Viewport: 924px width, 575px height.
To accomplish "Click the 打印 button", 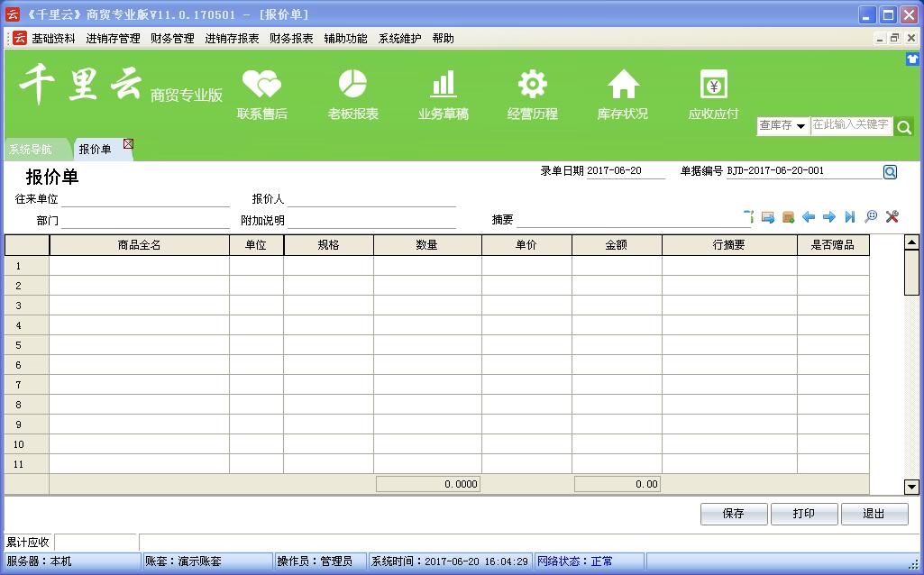I will tap(804, 514).
